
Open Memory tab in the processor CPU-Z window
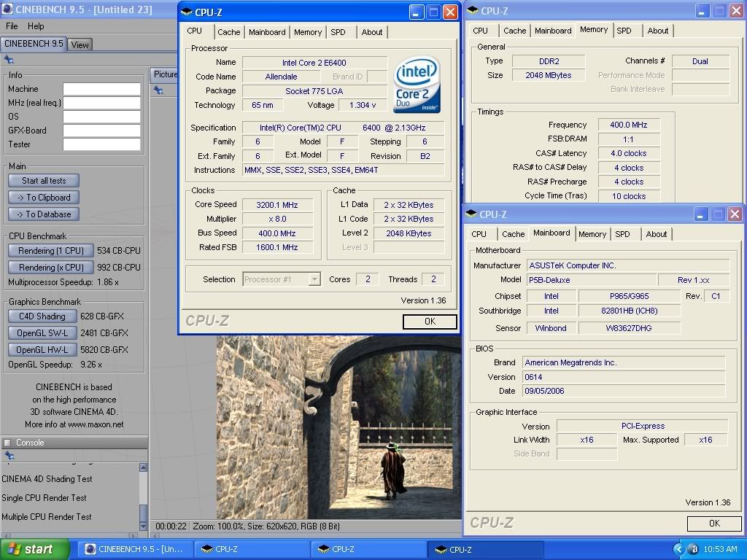tap(308, 32)
